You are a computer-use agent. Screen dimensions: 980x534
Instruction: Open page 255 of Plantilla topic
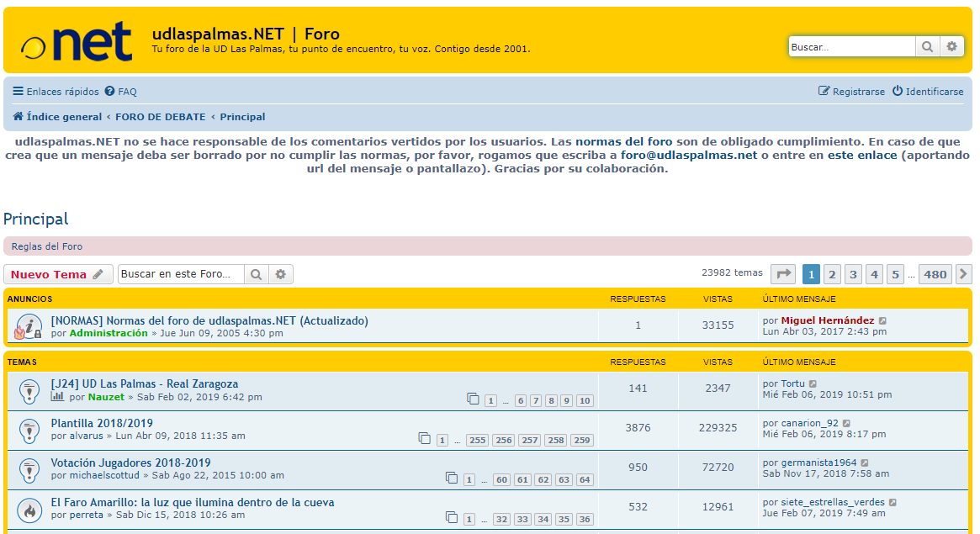click(478, 441)
